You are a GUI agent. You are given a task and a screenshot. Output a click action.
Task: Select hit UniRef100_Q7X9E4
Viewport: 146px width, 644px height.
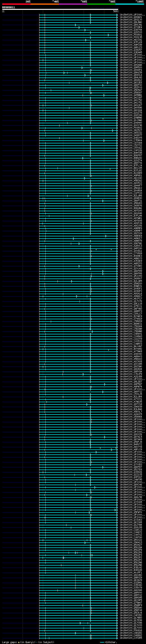click(x=131, y=27)
